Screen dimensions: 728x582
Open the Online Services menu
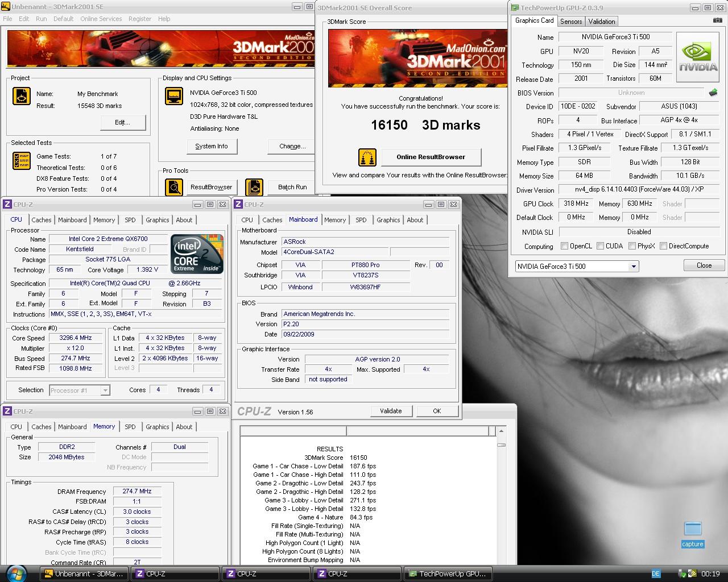pos(101,19)
